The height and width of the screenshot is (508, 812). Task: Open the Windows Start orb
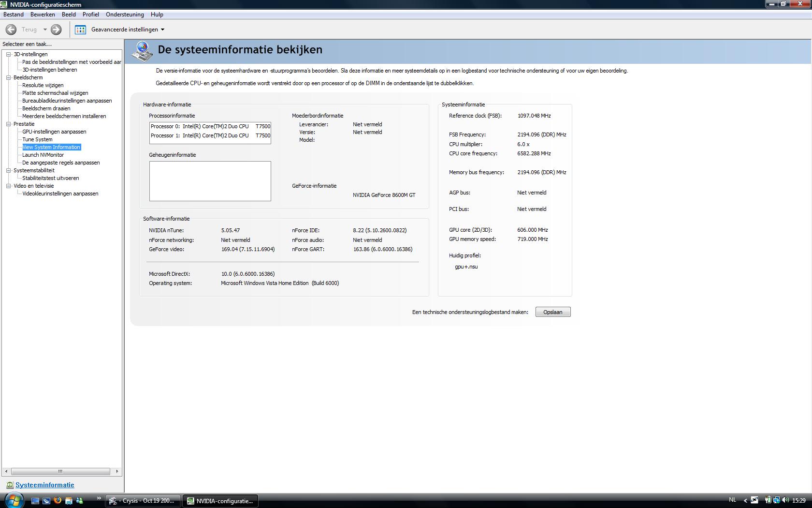pyautogui.click(x=14, y=500)
